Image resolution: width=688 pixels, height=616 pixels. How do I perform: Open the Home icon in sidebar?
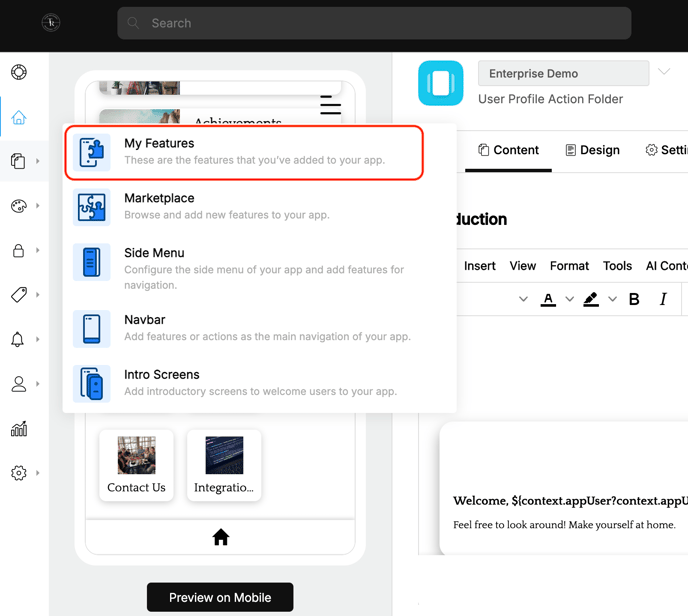click(19, 117)
